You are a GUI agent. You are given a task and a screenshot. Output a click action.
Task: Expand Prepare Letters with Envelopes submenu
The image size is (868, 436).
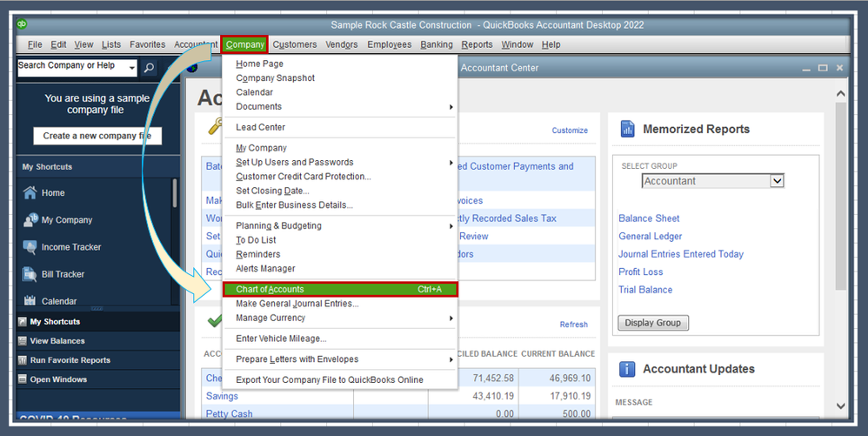[x=451, y=359]
